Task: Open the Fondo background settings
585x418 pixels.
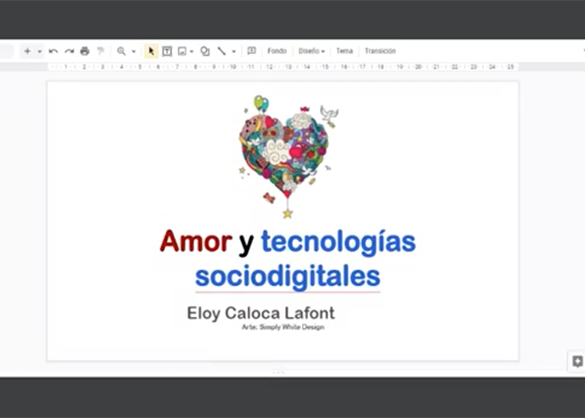Action: coord(277,51)
